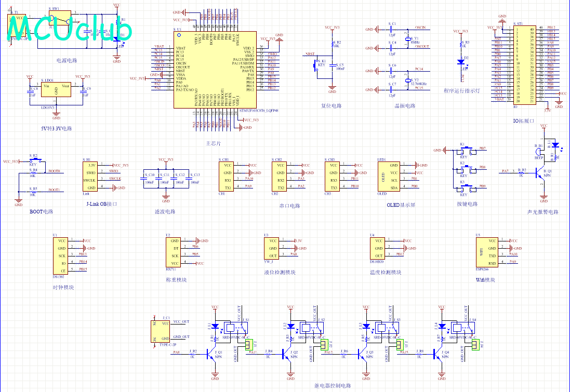Click the '温度检测模块' section label
The width and height of the screenshot is (570, 392).
click(386, 272)
